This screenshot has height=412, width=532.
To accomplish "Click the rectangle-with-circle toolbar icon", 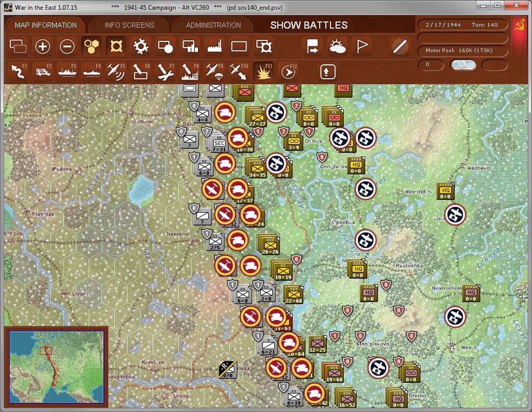I will point(165,47).
